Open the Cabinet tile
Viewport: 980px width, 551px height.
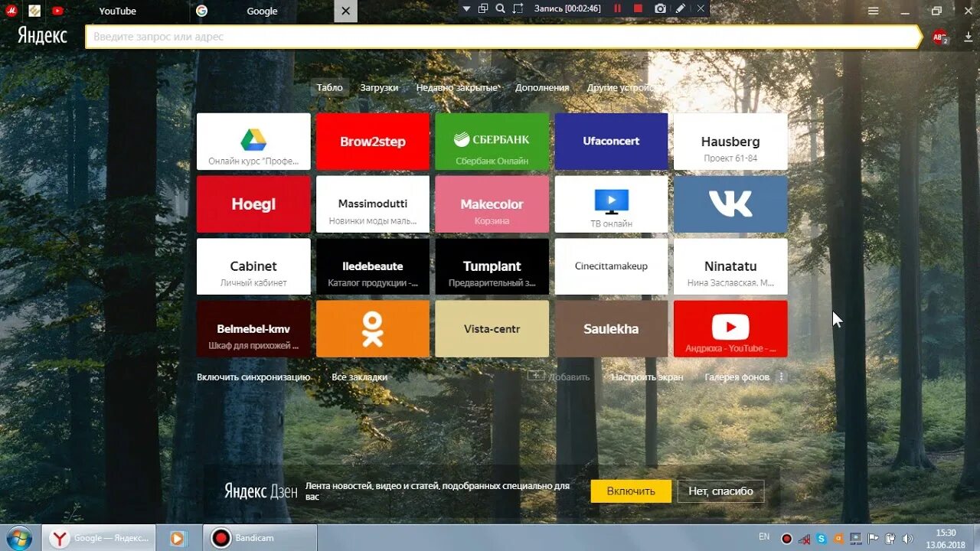coord(253,266)
